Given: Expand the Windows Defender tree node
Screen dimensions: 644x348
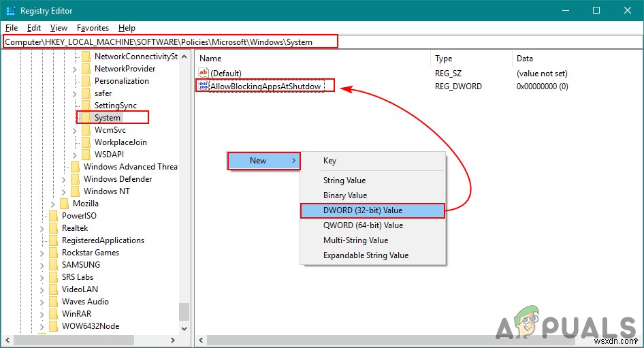Looking at the screenshot, I should [64, 180].
